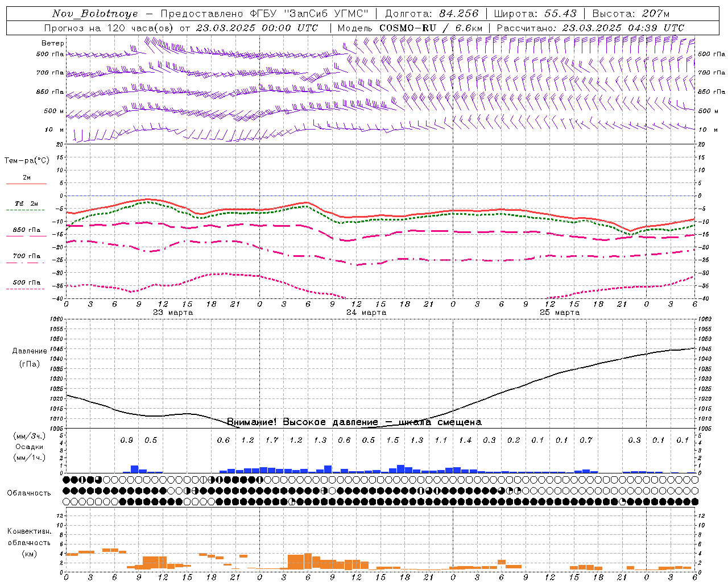Click the 3-hour precipitation value 0.2
The image size is (728, 582).
[514, 440]
